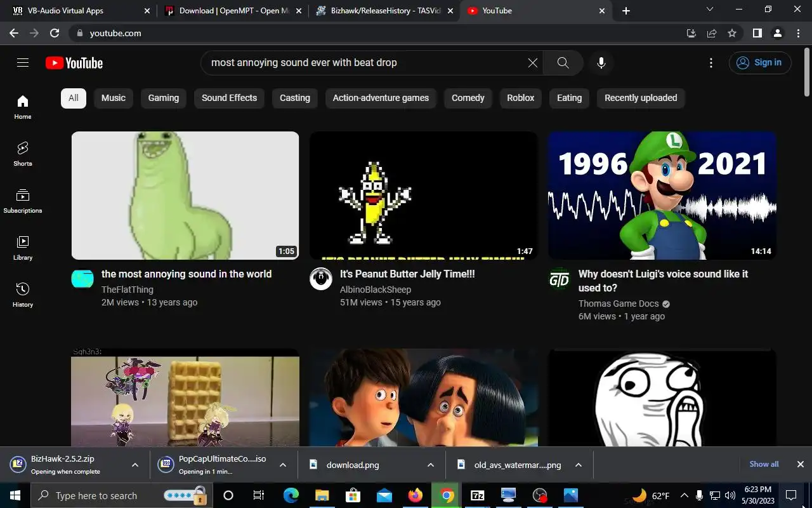
Task: Open Microsoft Edge from the taskbar
Action: click(291, 495)
